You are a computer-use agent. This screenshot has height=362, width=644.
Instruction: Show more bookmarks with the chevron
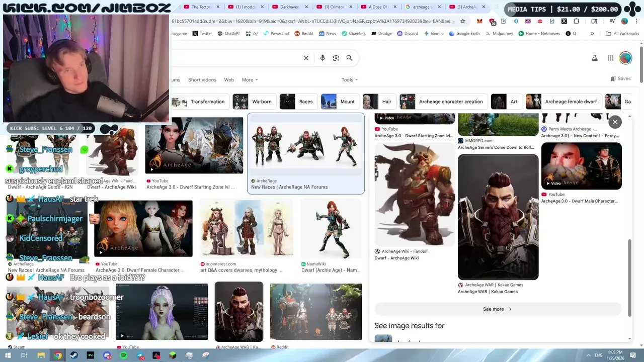coord(592,34)
